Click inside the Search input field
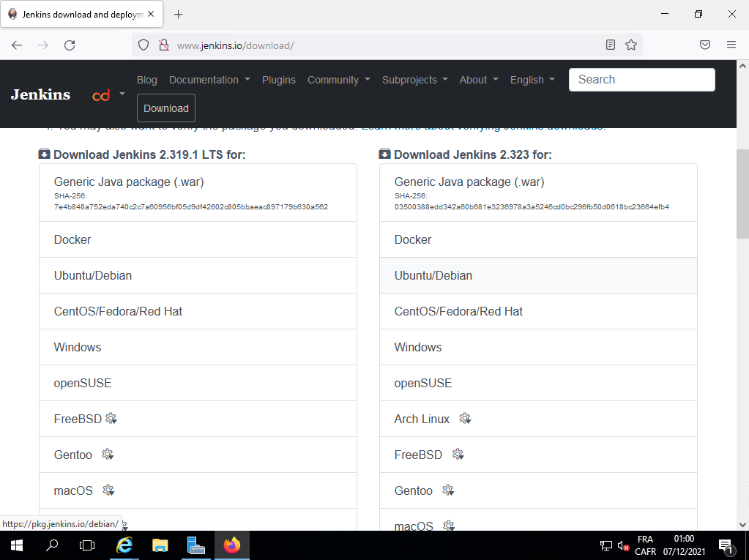Viewport: 749px width, 560px height. [x=641, y=80]
